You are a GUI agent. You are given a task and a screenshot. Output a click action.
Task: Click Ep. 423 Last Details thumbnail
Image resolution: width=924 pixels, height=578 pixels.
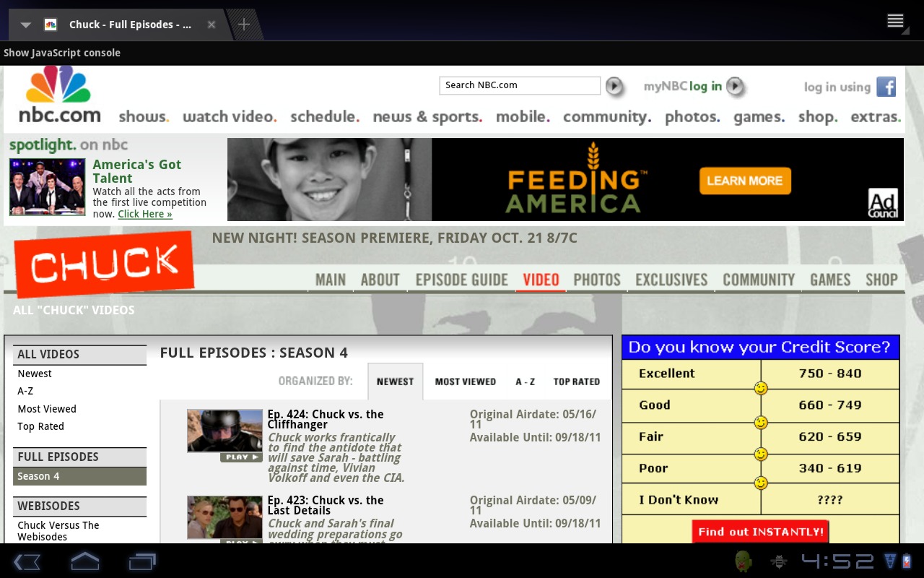[x=225, y=517]
